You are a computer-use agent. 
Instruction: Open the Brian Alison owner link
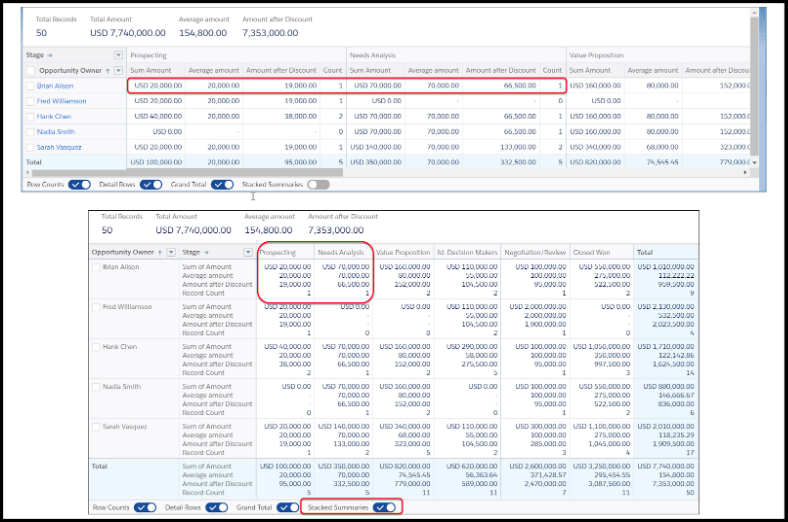tap(55, 86)
